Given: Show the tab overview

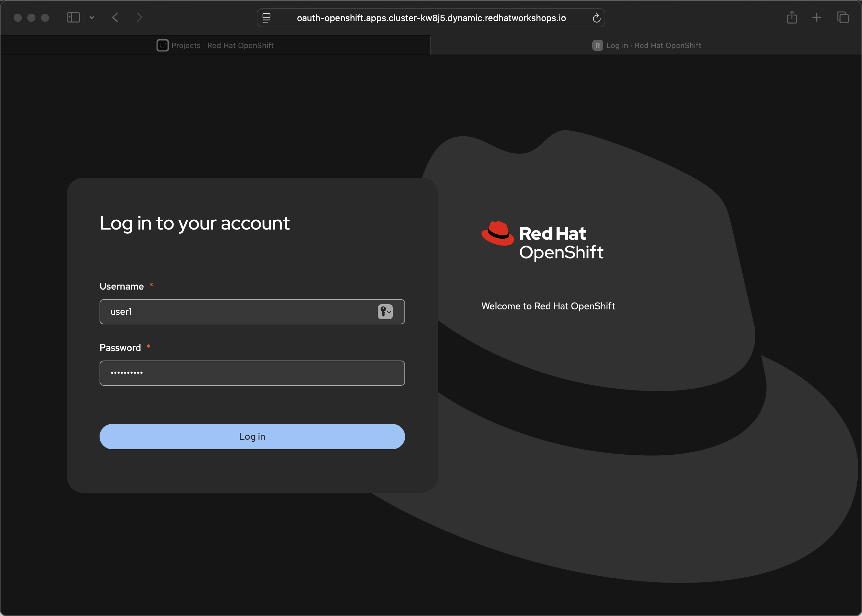Looking at the screenshot, I should [842, 17].
